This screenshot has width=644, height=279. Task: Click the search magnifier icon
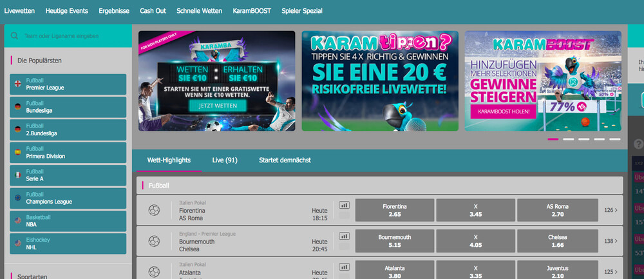tap(14, 35)
